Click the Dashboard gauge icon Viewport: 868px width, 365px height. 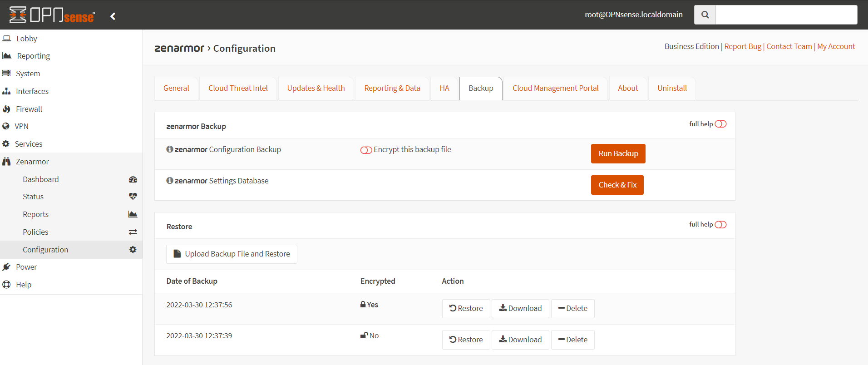(133, 179)
